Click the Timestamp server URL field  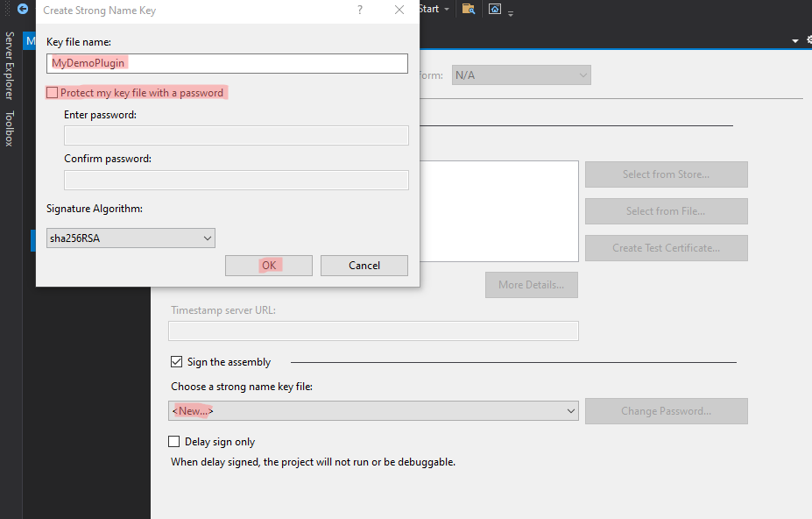374,331
